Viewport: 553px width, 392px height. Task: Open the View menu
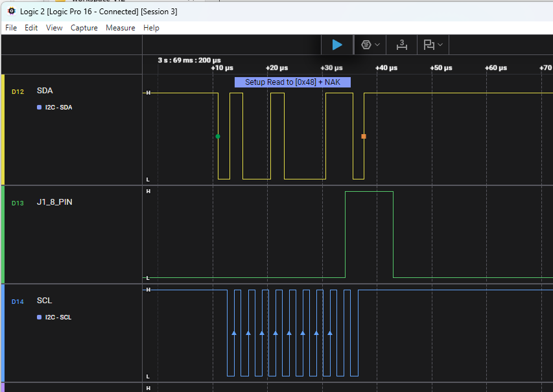click(x=54, y=28)
